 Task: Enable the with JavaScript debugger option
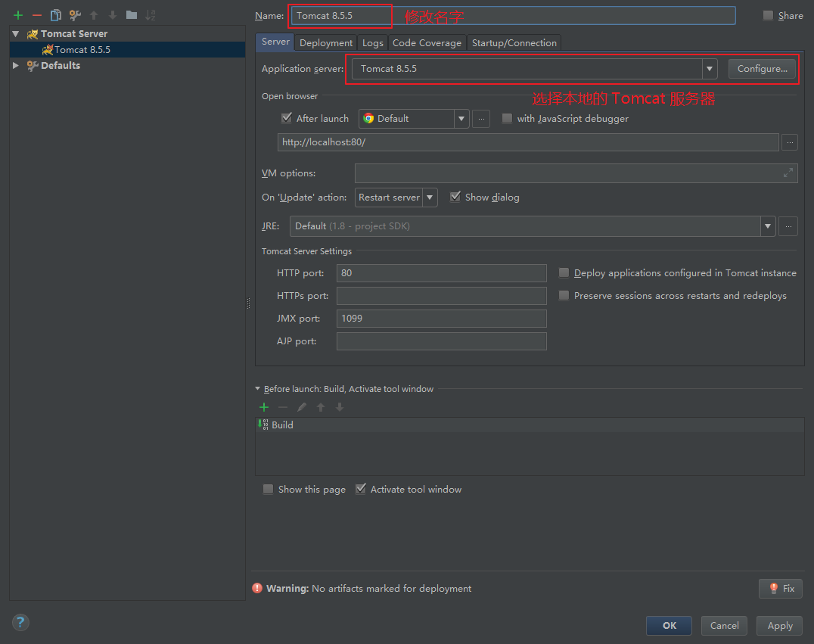tap(507, 118)
